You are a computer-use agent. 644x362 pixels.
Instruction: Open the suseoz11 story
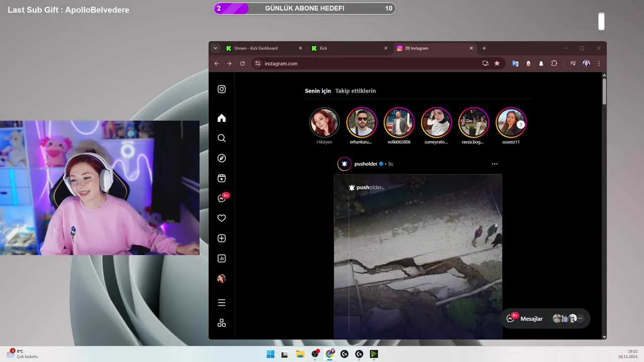pyautogui.click(x=511, y=122)
